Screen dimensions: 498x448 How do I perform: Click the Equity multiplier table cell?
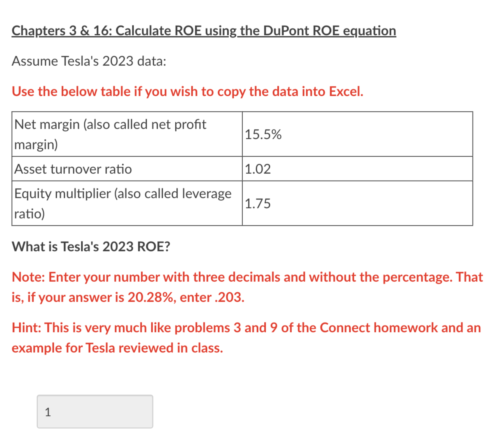click(x=123, y=203)
